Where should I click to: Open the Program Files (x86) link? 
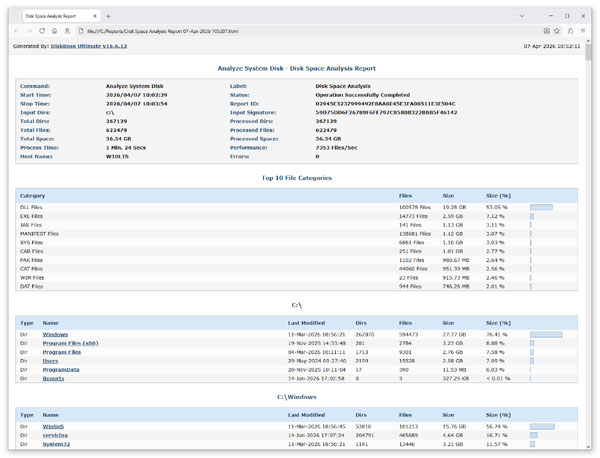coord(70,343)
